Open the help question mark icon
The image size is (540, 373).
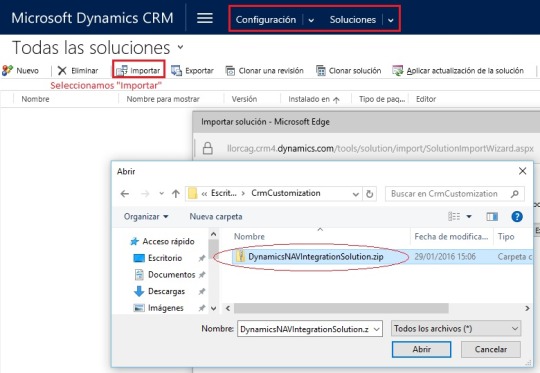coord(517,217)
